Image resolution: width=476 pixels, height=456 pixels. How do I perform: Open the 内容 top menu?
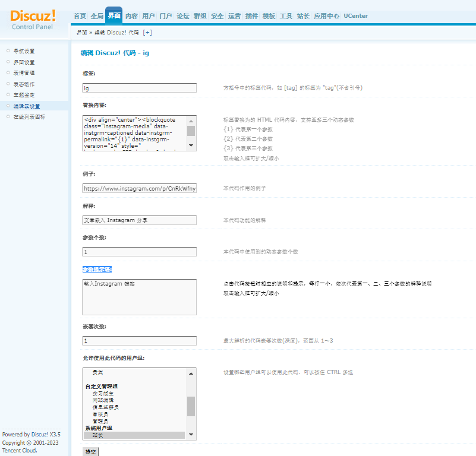tap(131, 16)
